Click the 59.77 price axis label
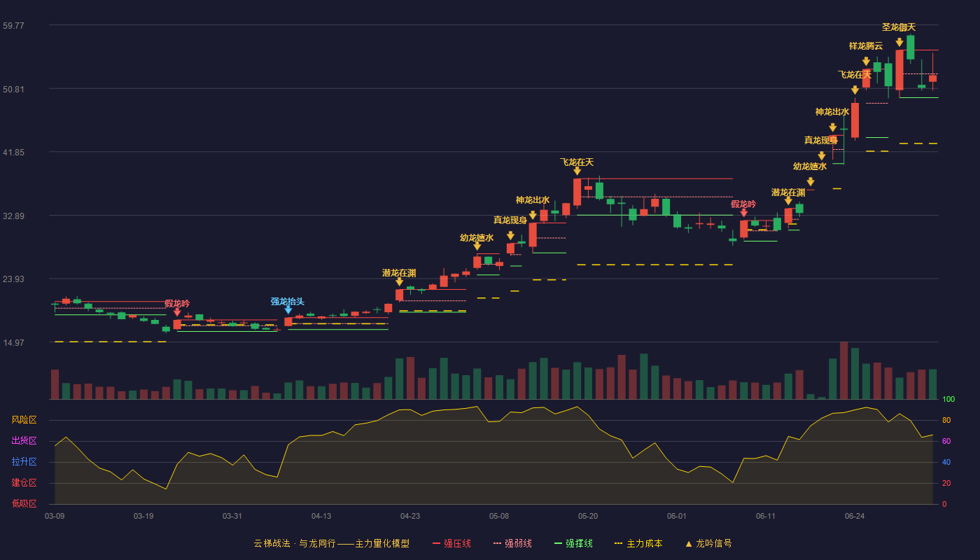 pyautogui.click(x=13, y=26)
